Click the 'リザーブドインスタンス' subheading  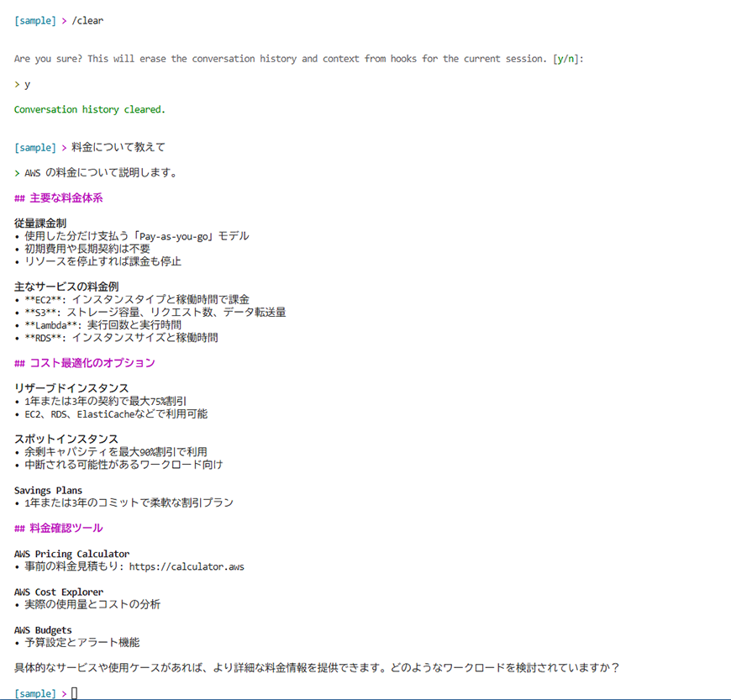(71, 388)
